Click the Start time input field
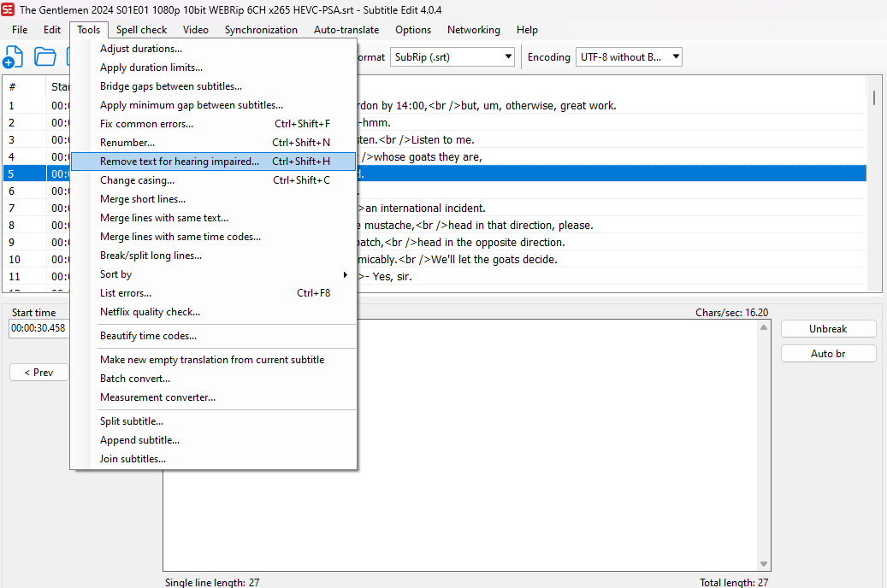This screenshot has width=887, height=588. click(x=38, y=328)
